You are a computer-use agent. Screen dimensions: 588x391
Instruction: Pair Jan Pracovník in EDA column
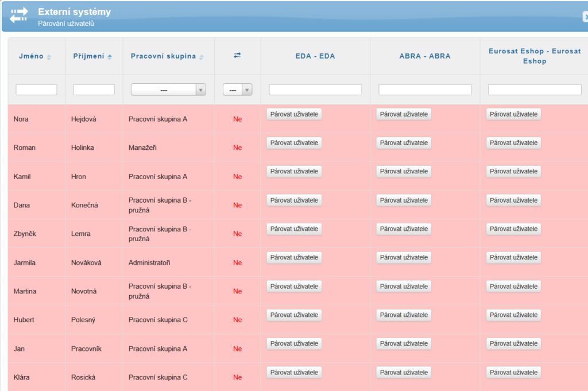click(x=294, y=343)
